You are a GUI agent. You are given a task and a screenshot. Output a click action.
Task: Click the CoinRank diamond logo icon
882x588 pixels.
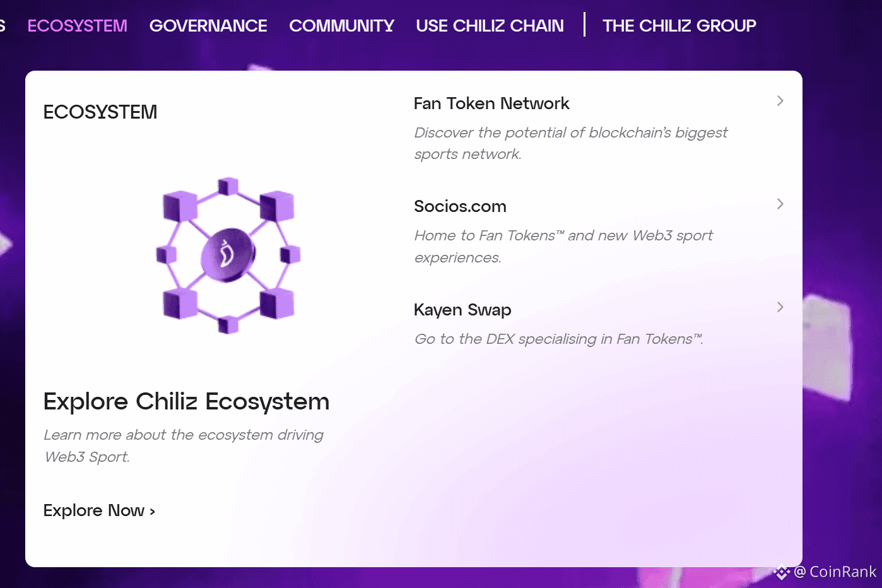(782, 572)
